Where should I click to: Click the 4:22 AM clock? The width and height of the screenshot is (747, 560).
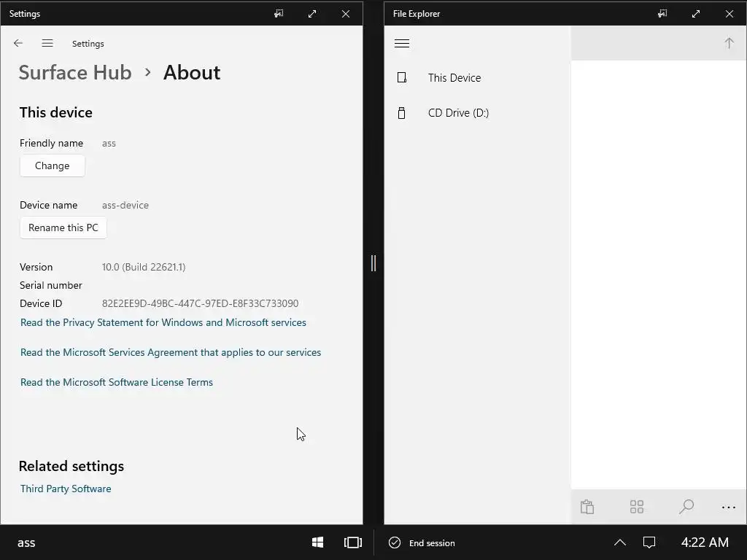(x=705, y=542)
